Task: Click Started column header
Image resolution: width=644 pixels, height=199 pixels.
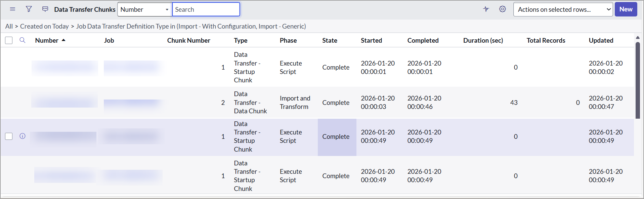Action: point(371,40)
